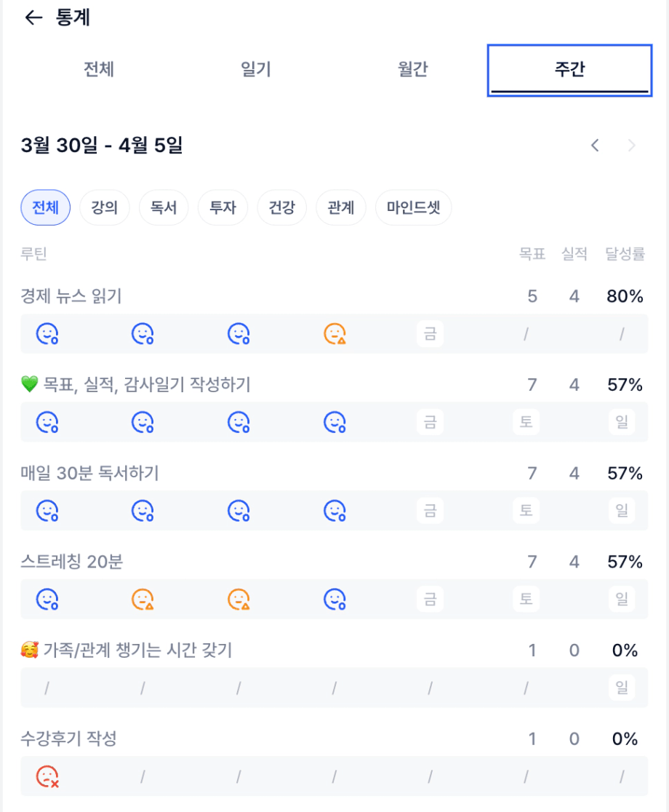The image size is (669, 812).
Task: Click the 일 day box in 가족/관계 챙기는 시간 row
Action: point(622,688)
